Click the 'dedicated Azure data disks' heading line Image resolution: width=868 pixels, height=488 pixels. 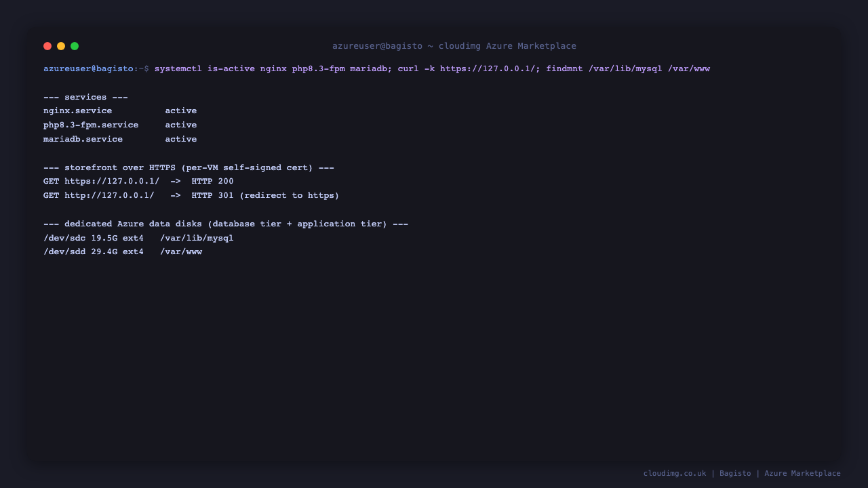pos(226,224)
